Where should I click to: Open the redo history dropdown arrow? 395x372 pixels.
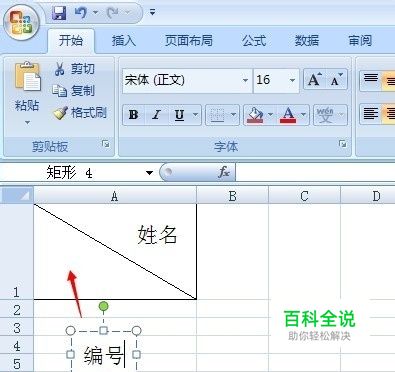(x=128, y=13)
